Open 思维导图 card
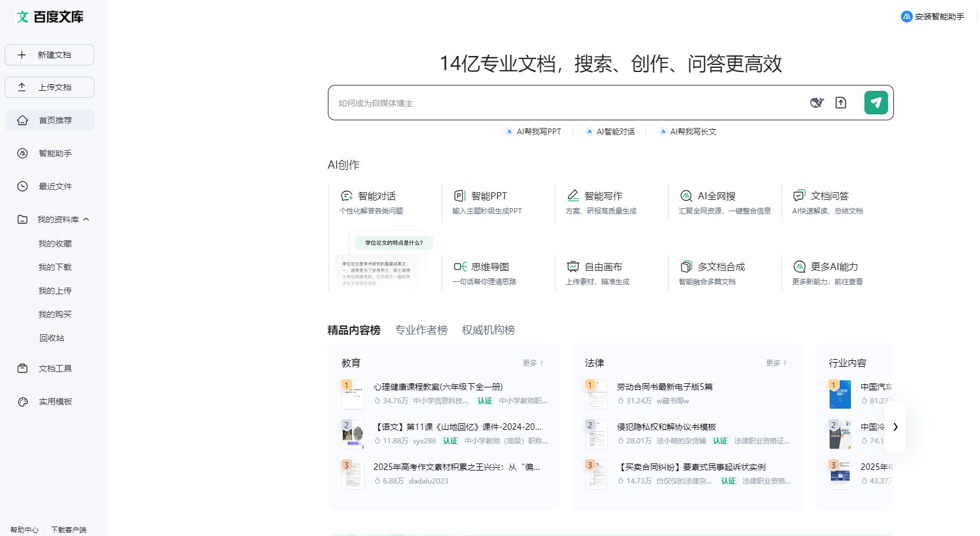Screen dimensions: 980x536 tap(497, 273)
